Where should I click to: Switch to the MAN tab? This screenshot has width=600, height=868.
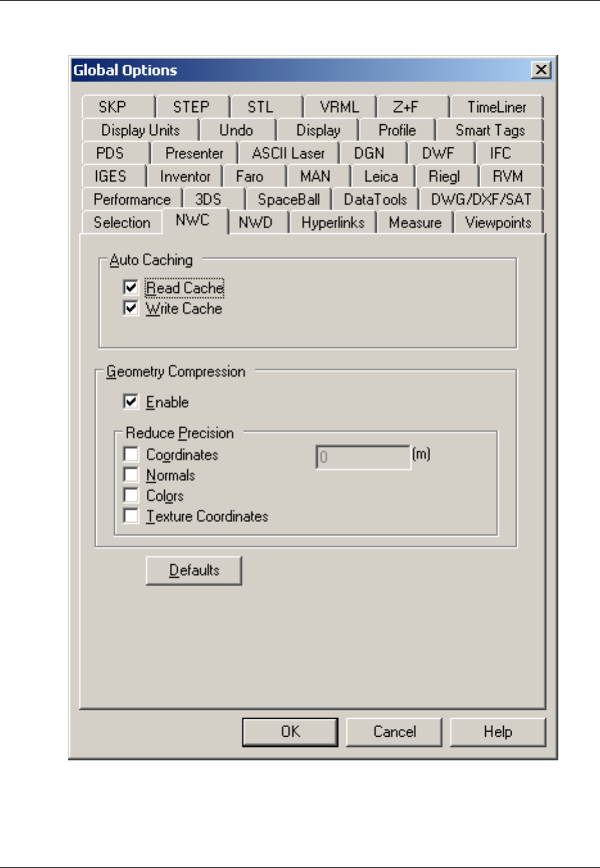coord(318,176)
